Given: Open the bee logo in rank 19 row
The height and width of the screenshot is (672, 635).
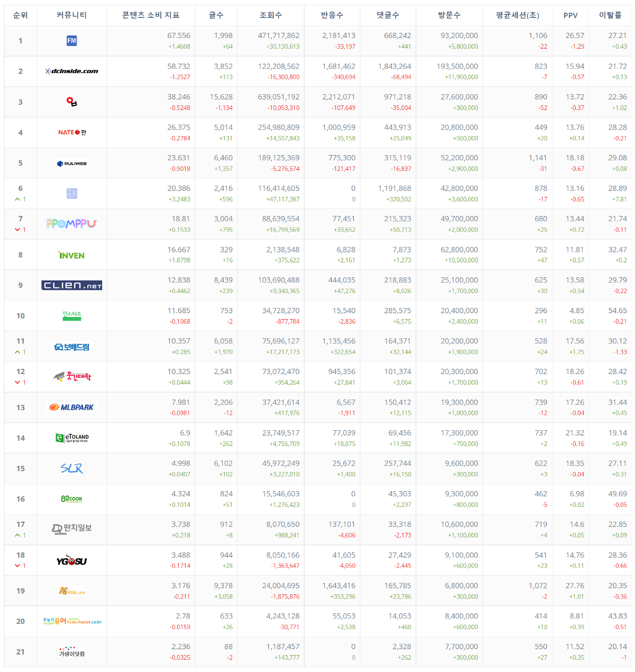Looking at the screenshot, I should (x=71, y=591).
